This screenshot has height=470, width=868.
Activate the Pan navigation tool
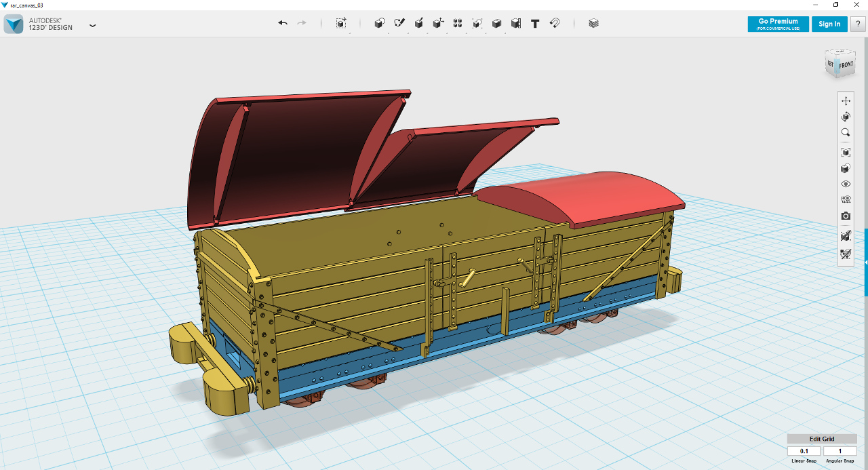coord(846,101)
